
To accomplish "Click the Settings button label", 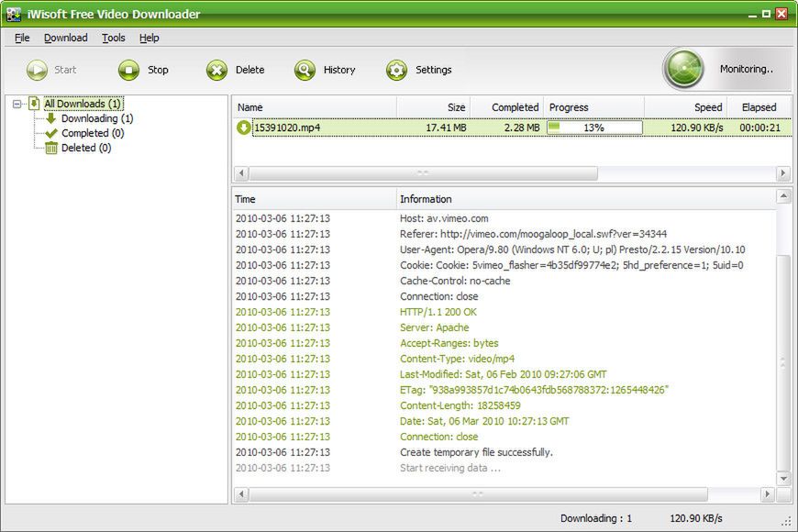I will [434, 70].
